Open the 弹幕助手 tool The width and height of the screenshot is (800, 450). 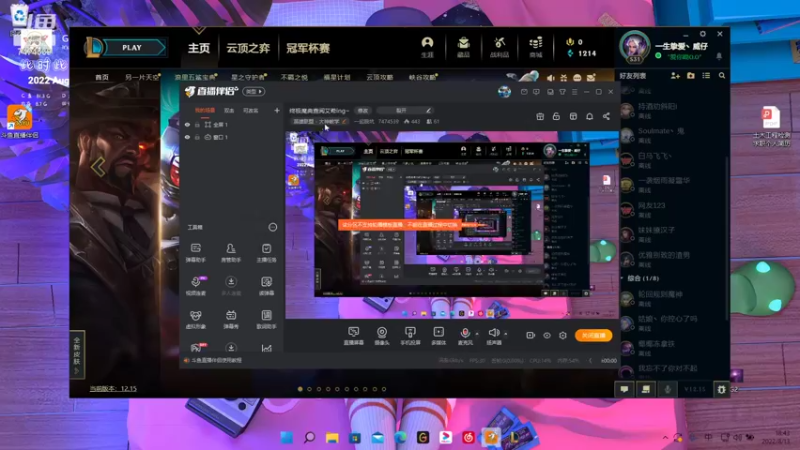click(196, 253)
